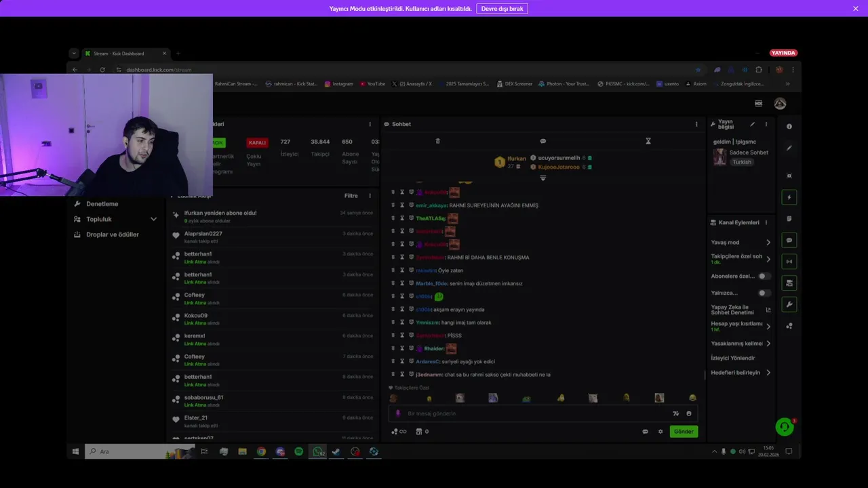Open the Windows notification center
The width and height of the screenshot is (868, 488).
789,451
